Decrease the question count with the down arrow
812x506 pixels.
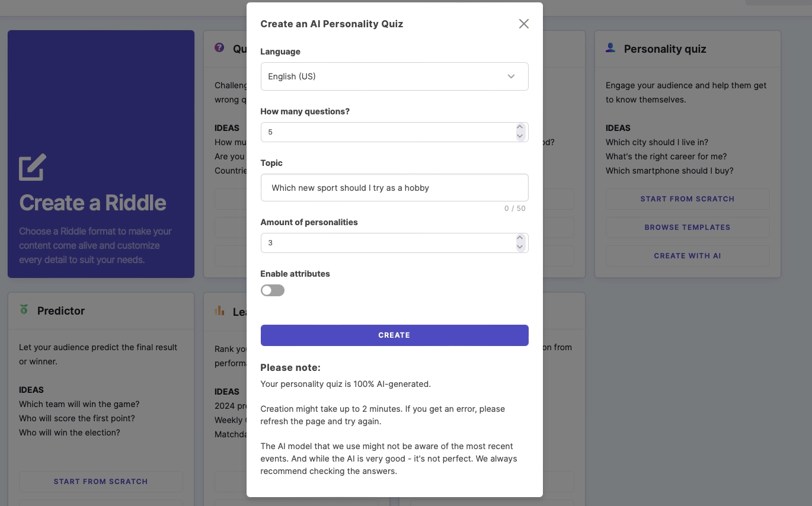tap(520, 136)
